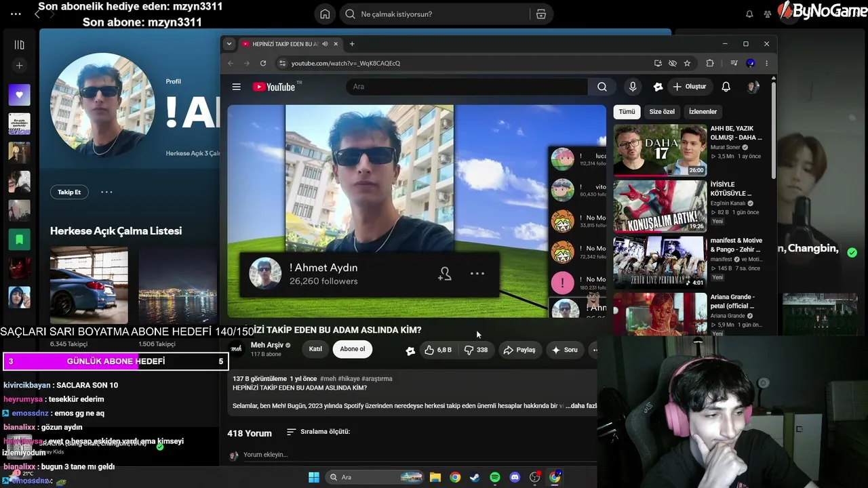Open the #araştırma hashtag link
Screen dimensions: 868x488
click(377, 379)
